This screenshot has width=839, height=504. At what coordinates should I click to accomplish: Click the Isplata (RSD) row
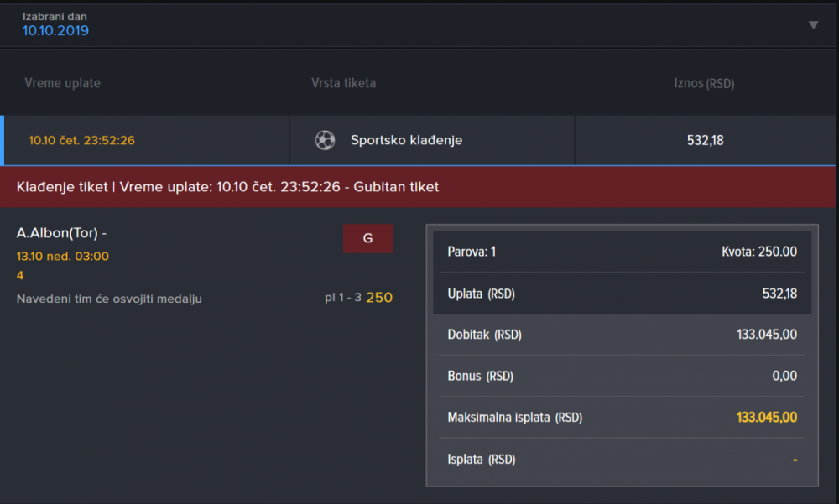[x=622, y=459]
